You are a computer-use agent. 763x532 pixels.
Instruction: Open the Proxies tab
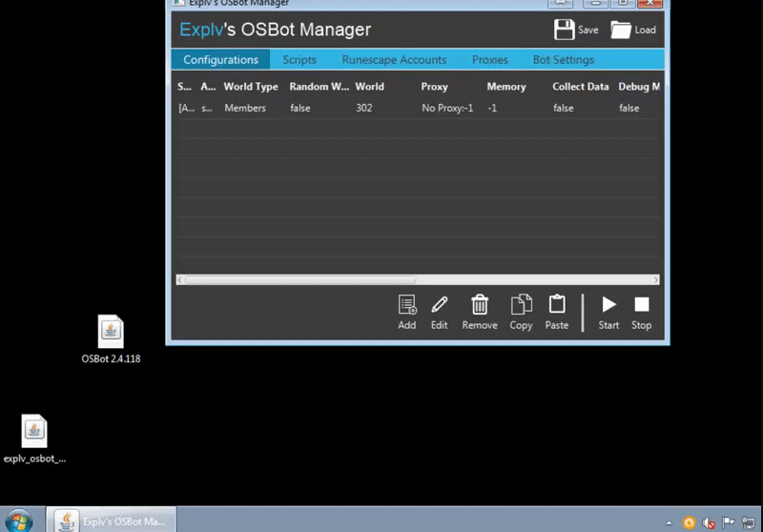(489, 59)
